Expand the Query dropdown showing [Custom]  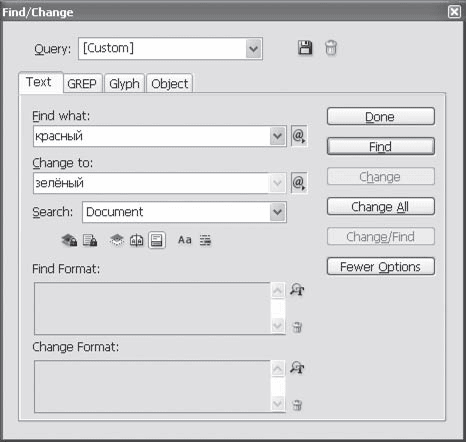pyautogui.click(x=254, y=49)
